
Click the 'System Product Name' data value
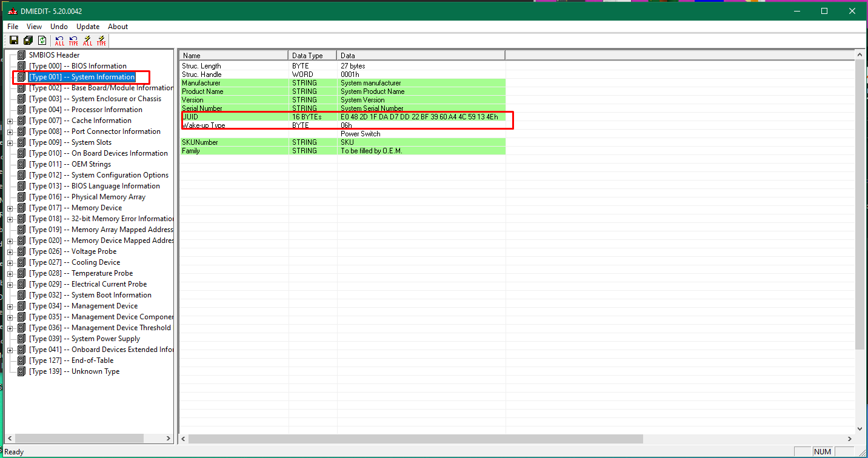[372, 91]
